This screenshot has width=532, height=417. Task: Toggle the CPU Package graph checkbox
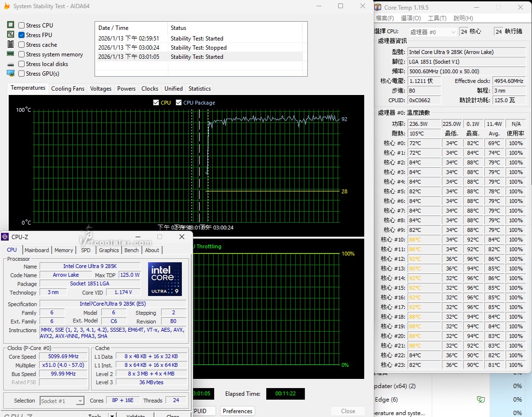179,103
